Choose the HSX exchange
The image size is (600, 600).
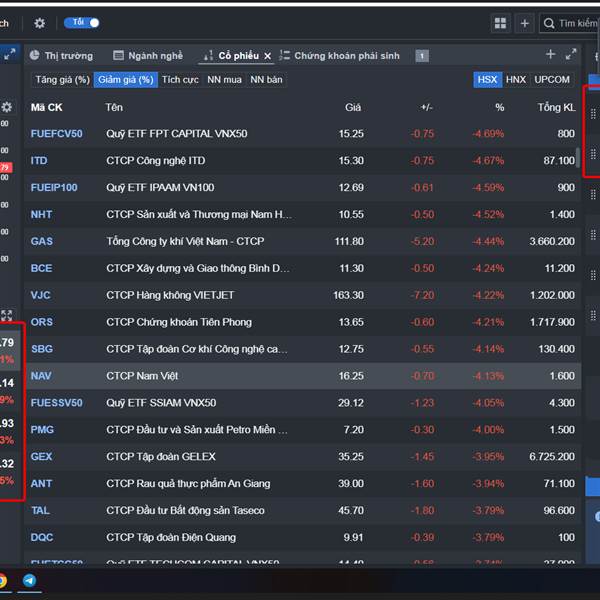(488, 80)
